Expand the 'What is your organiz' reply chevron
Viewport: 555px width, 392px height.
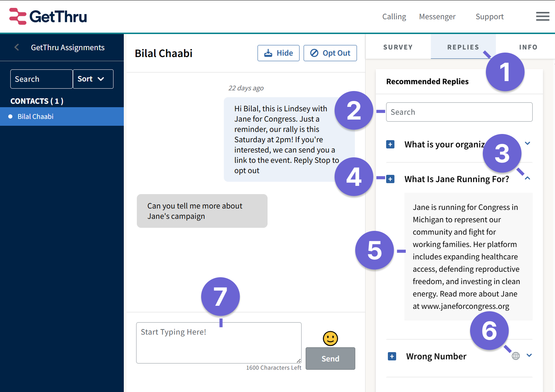(x=527, y=143)
